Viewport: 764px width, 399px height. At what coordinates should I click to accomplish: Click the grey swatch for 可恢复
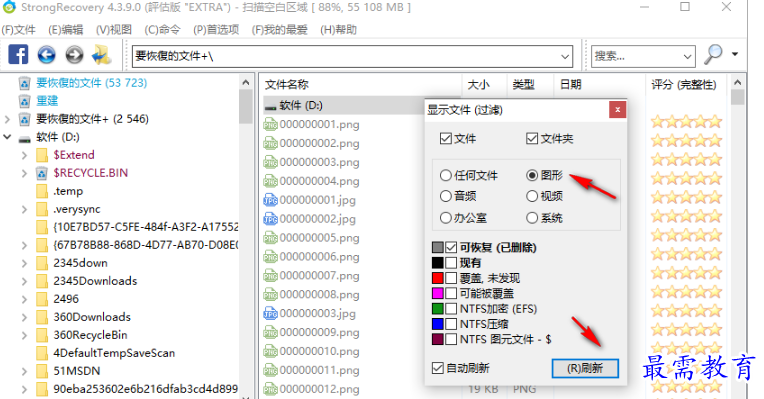click(x=438, y=247)
